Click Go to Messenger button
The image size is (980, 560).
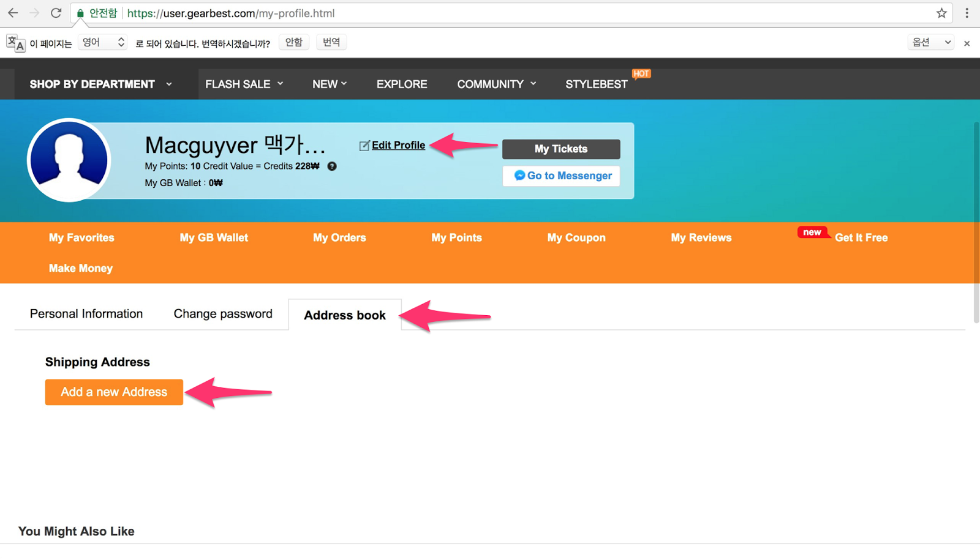pos(561,176)
